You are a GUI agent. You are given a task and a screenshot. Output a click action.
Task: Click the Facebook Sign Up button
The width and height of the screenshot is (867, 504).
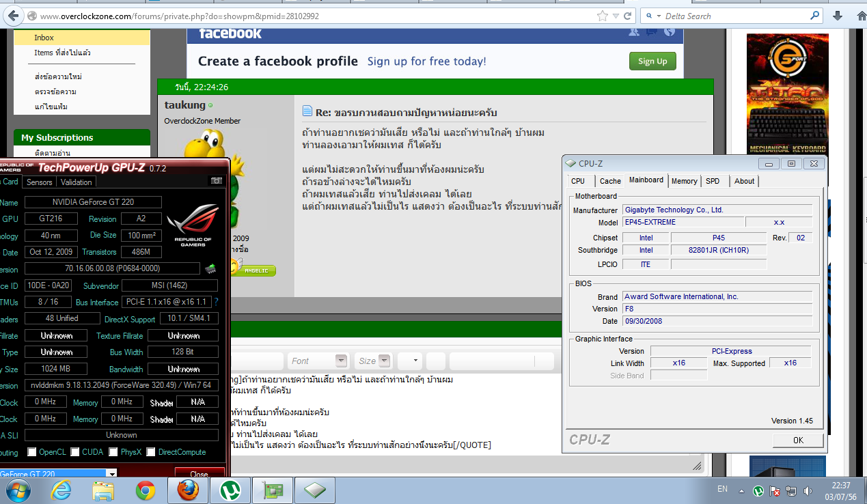[x=652, y=61]
